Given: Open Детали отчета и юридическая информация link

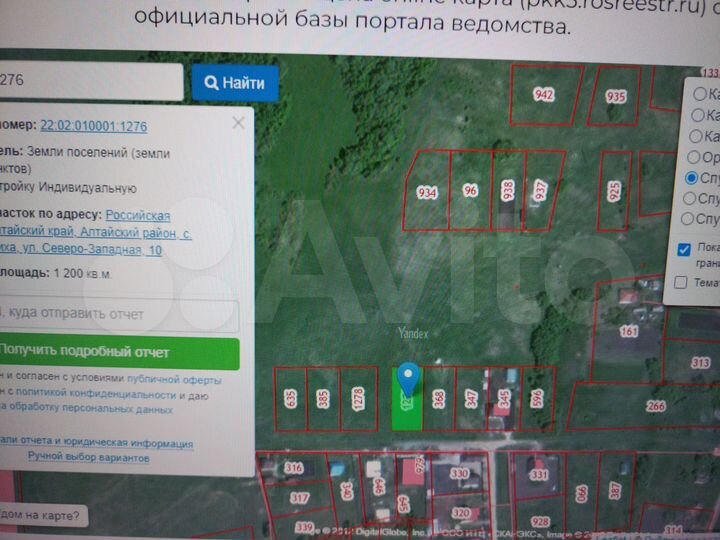Looking at the screenshot, I should click(96, 442).
